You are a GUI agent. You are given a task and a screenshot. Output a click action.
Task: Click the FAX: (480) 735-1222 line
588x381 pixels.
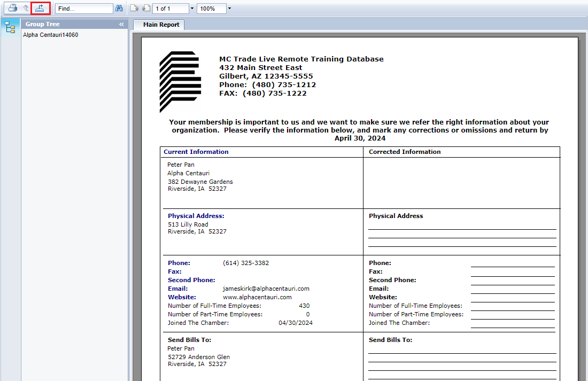tap(263, 94)
